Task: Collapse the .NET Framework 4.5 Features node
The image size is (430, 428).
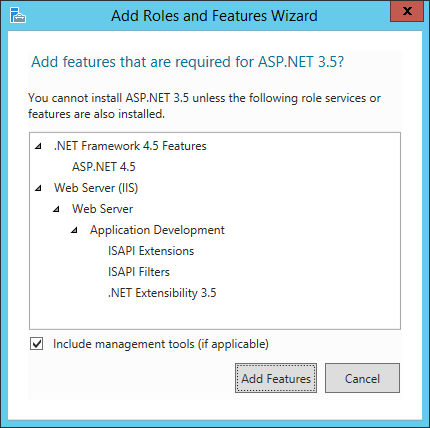Action: pos(38,146)
